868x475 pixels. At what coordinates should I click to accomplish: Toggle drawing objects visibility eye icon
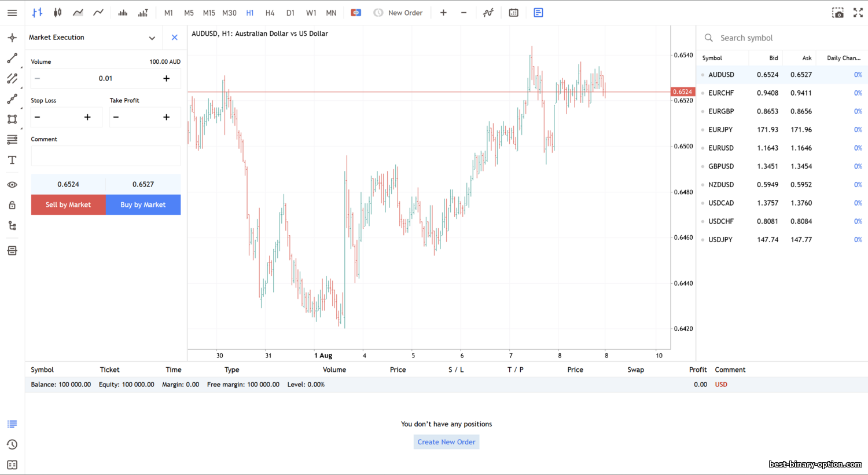(12, 185)
